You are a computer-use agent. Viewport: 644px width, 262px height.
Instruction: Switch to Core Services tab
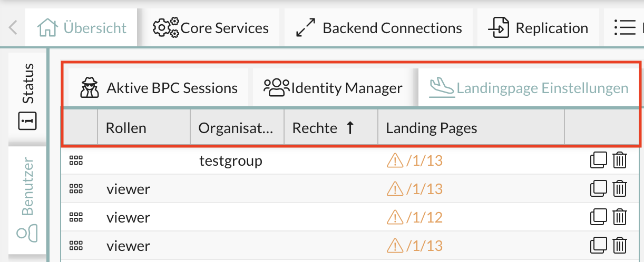coord(211,28)
